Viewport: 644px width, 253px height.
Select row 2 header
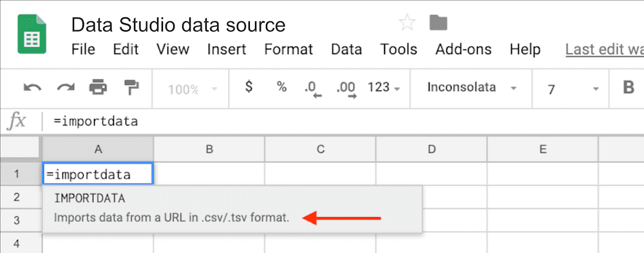(21, 197)
